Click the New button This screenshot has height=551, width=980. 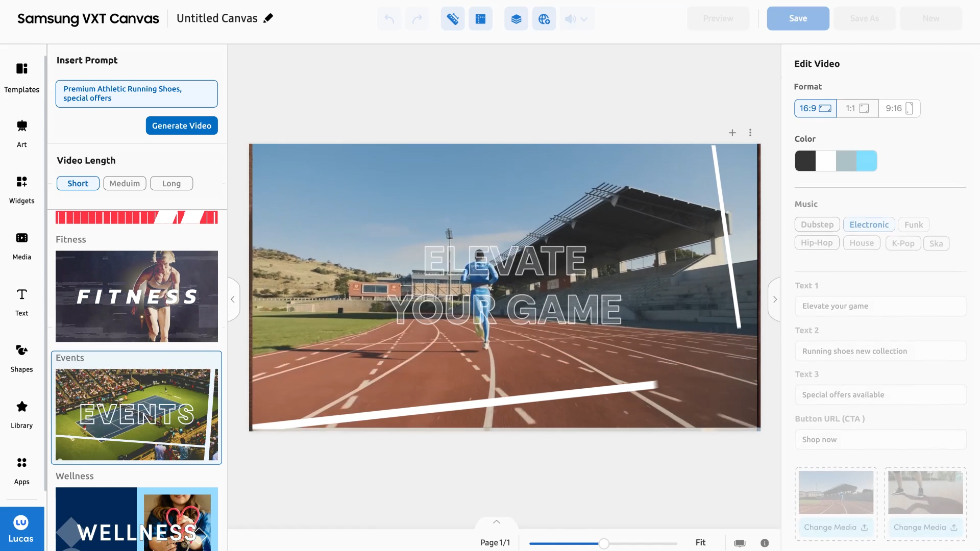pyautogui.click(x=931, y=18)
